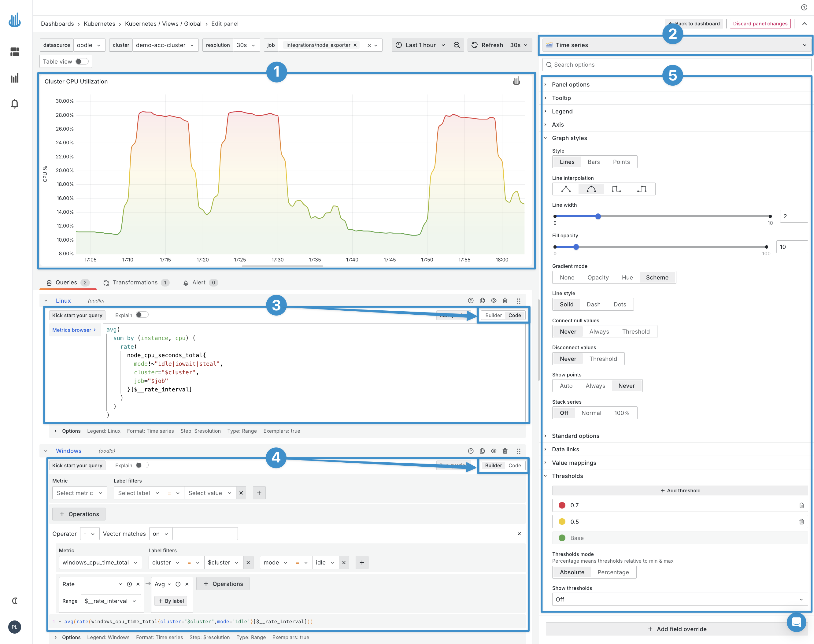This screenshot has height=644, width=814.
Task: Remove the cluster label filter
Action: pos(248,563)
